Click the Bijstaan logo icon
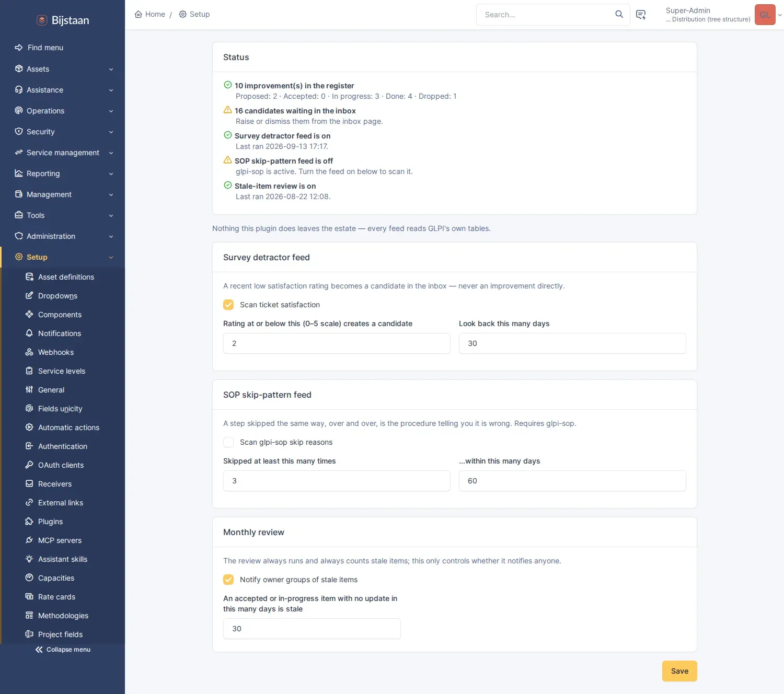The image size is (784, 694). [42, 20]
